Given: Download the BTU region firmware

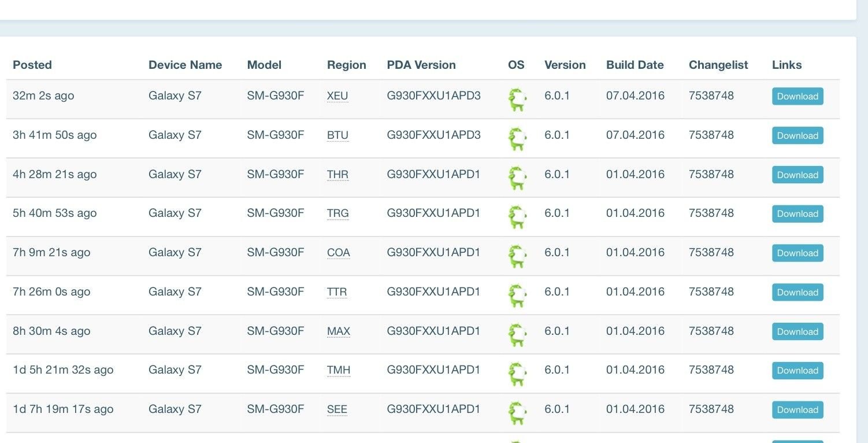Looking at the screenshot, I should [797, 136].
